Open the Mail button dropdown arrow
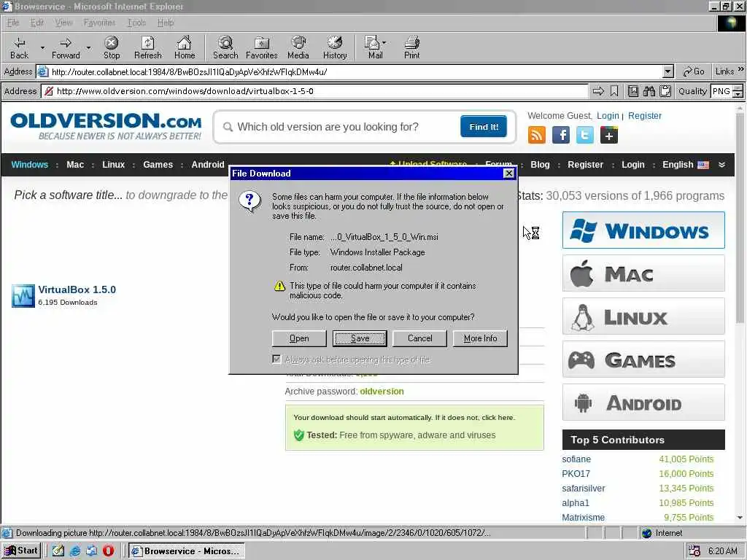The height and width of the screenshot is (560, 747). (x=384, y=42)
